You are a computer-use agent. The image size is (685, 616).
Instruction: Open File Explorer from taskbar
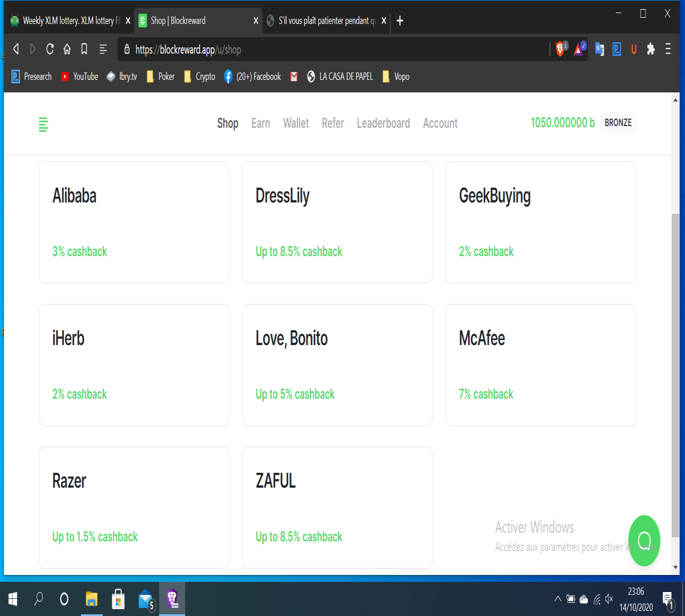(x=91, y=599)
